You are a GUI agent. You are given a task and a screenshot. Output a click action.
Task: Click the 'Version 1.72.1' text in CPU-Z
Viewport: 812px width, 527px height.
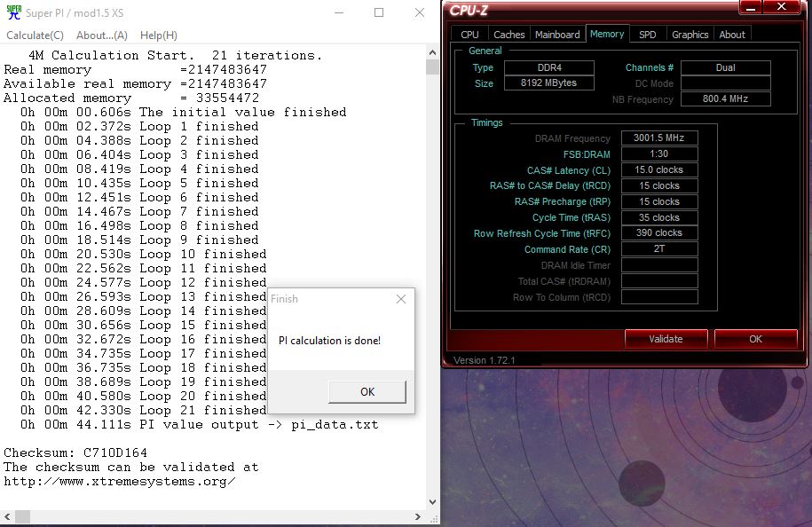click(x=485, y=360)
